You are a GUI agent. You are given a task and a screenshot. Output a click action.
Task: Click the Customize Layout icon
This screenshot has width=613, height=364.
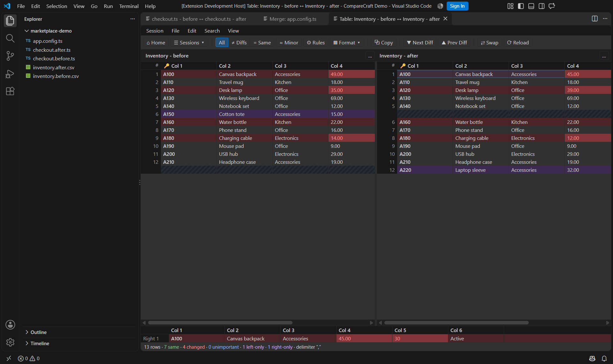tap(511, 6)
